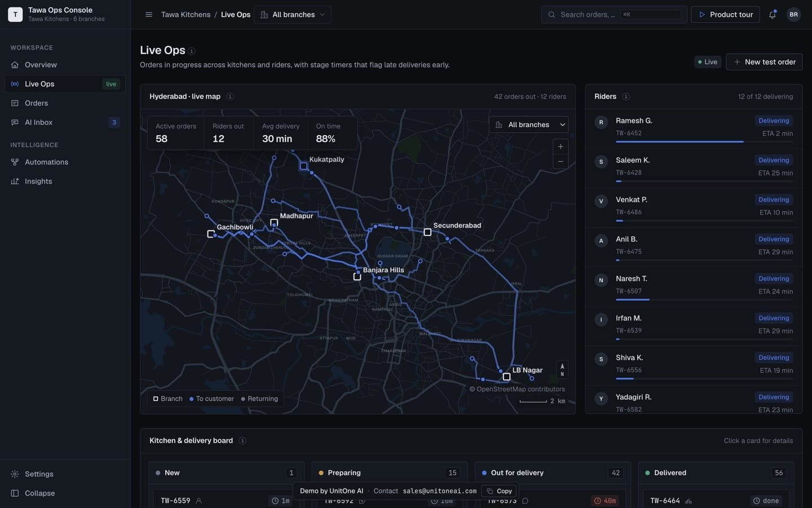Click the Secunderabad branch marker

pyautogui.click(x=427, y=232)
